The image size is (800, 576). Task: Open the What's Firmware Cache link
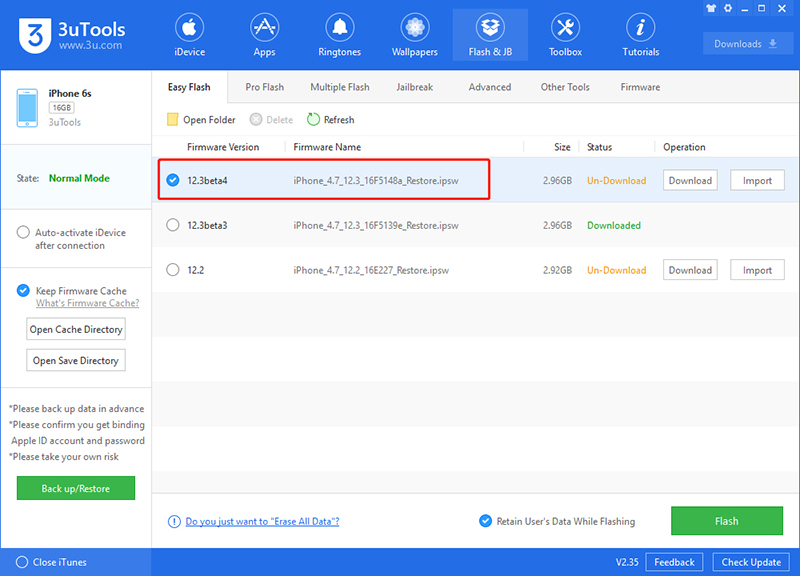coord(87,303)
